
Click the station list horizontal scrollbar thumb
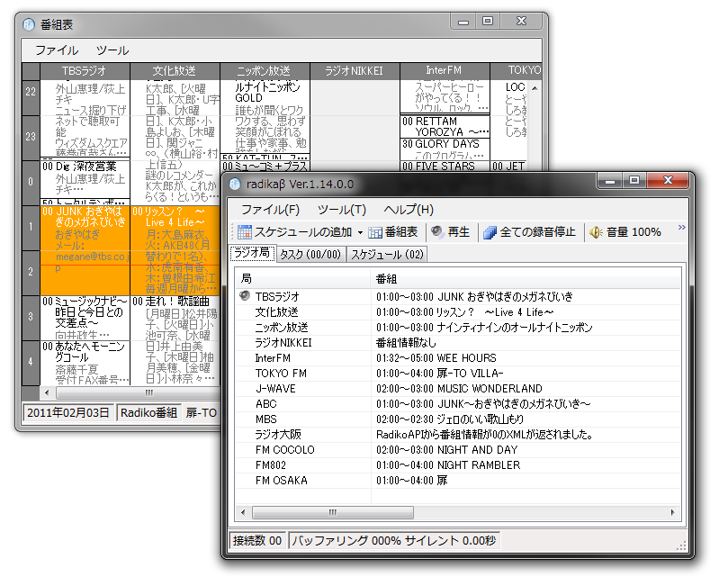click(332, 512)
